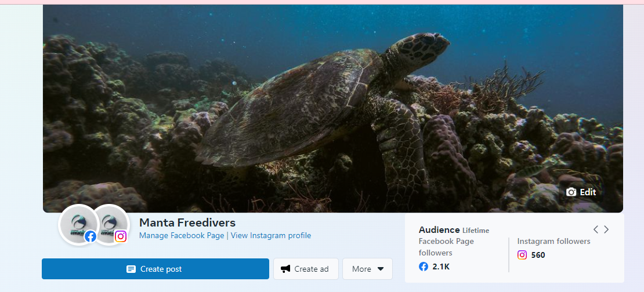Click the Instagram badge on profile picture
644x292 pixels.
tap(120, 236)
